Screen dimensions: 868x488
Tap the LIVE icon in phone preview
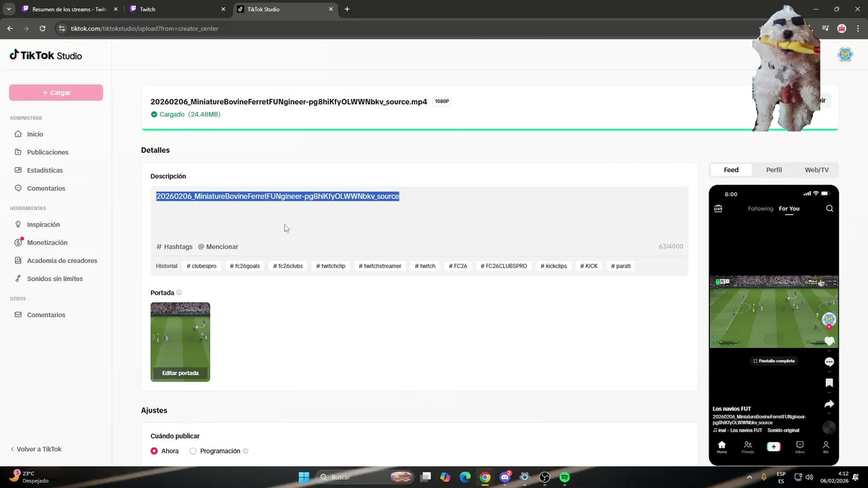tap(718, 209)
